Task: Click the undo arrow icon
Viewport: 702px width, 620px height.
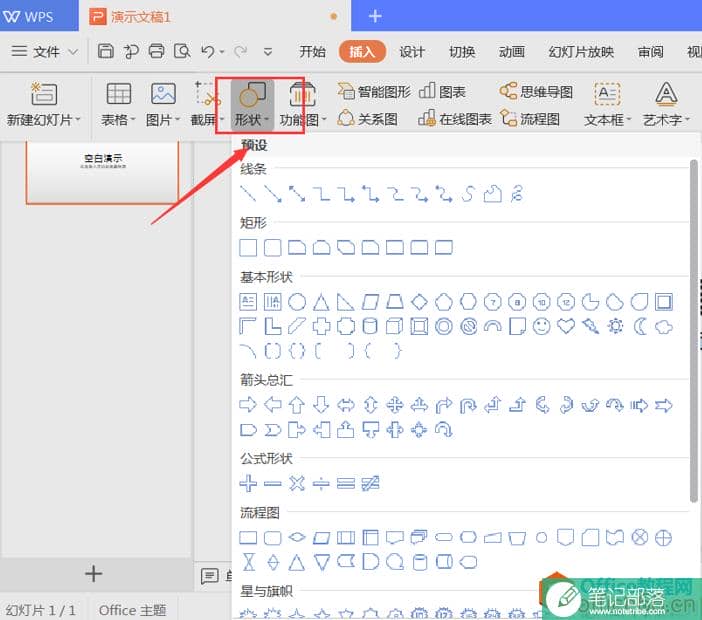Action: pos(207,51)
